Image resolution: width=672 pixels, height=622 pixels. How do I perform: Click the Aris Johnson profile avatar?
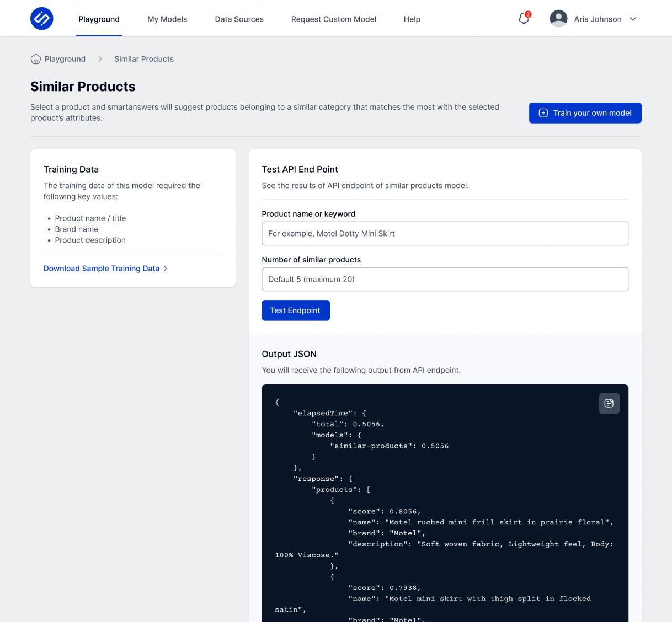(558, 18)
